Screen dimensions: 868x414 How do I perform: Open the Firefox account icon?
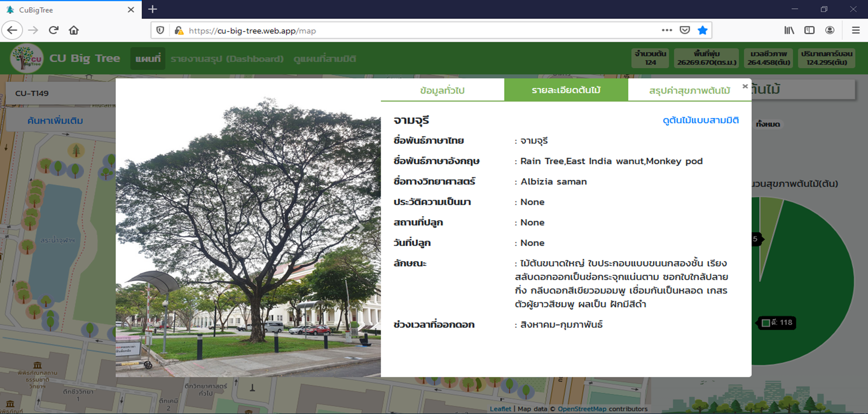(830, 30)
